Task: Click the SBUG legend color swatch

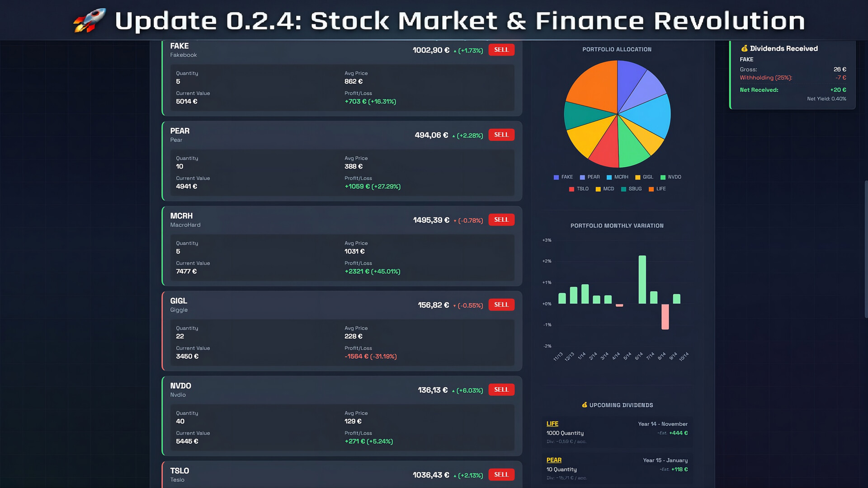Action: (x=623, y=189)
